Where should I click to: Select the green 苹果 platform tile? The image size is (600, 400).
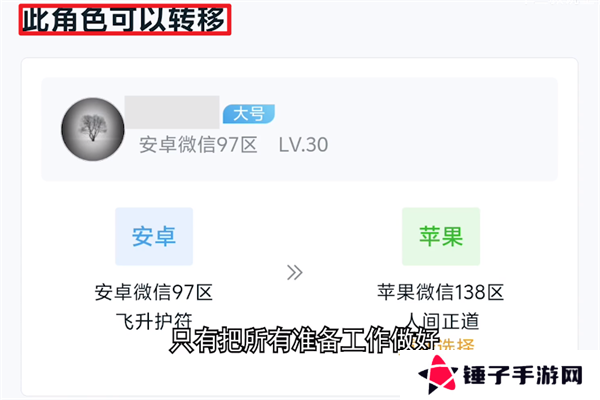coord(441,236)
